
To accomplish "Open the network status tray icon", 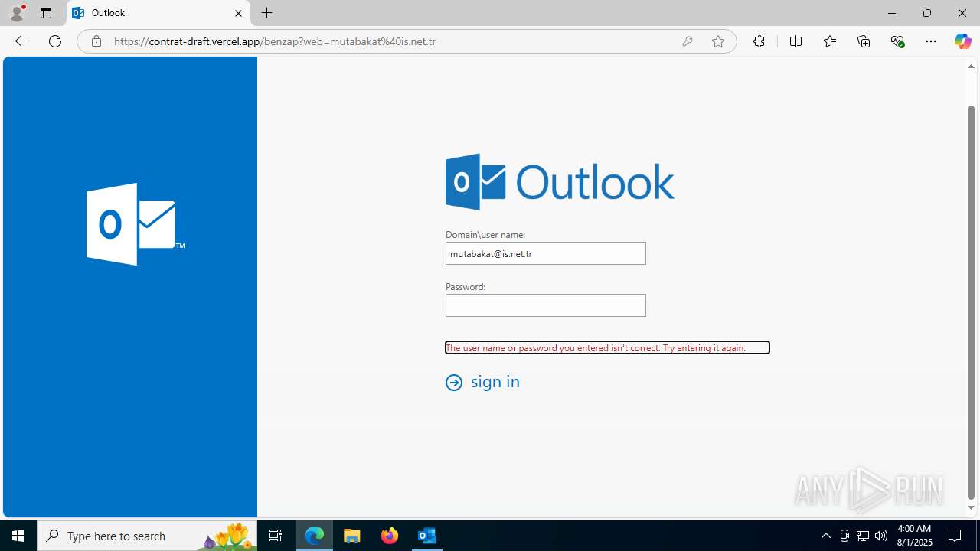I will coord(863,536).
